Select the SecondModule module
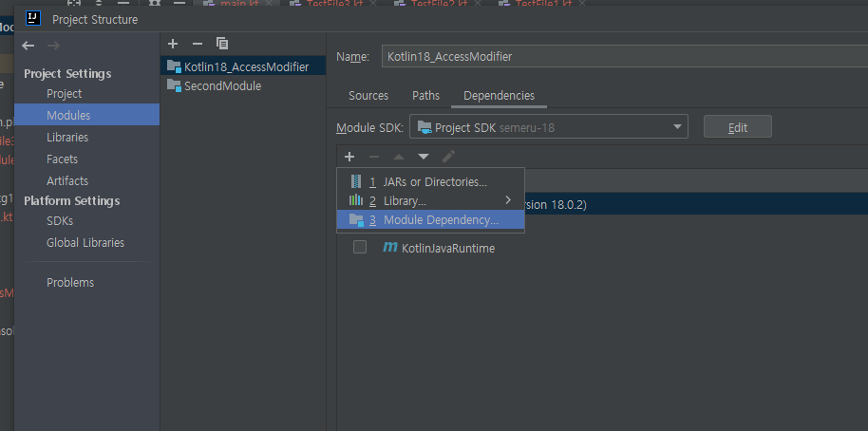 click(243, 86)
